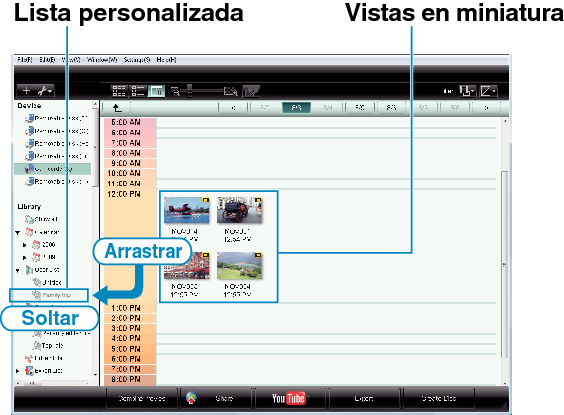Open the seaplane video thumbnail
Viewport: 564px width, 415px height.
pyautogui.click(x=186, y=210)
